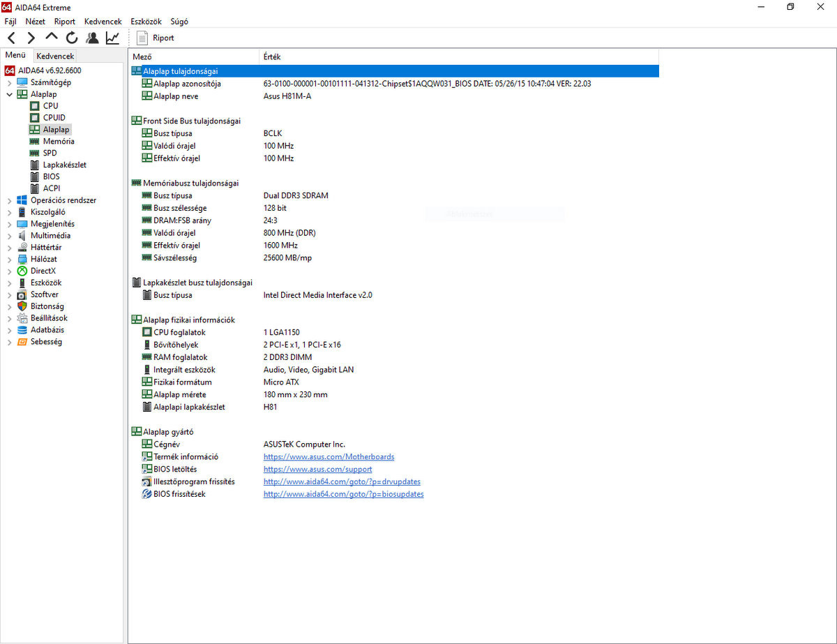This screenshot has height=644, width=837.
Task: Click the Érték column header
Action: (x=458, y=57)
